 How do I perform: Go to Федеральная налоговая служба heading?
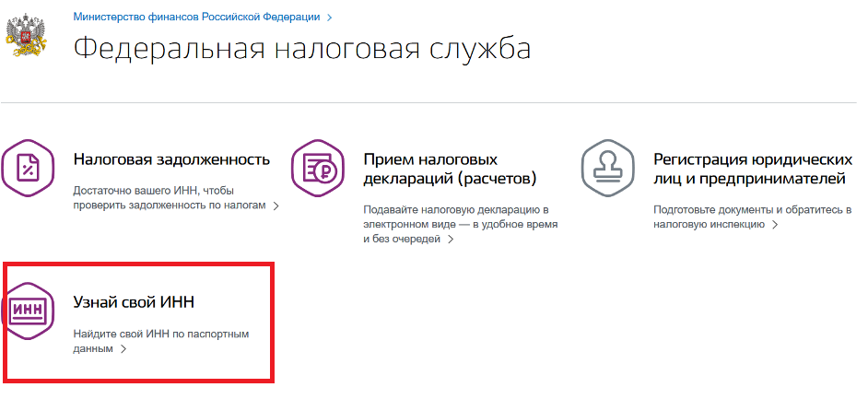pos(302,48)
